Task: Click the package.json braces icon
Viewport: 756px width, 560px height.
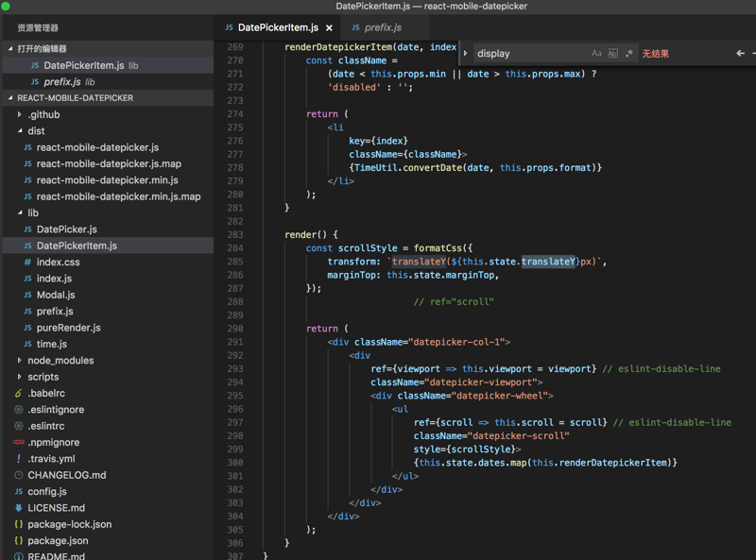Action: coord(19,541)
